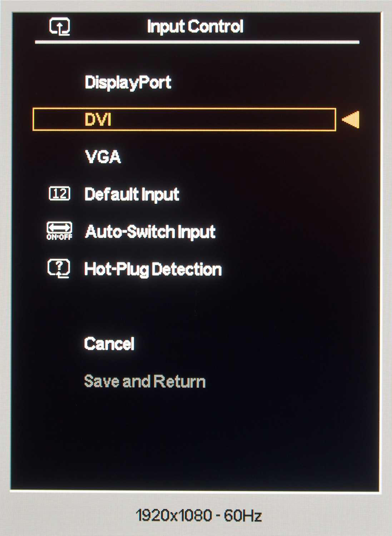
Task: Toggle the Hot-Plug Detection option
Action: 153,269
